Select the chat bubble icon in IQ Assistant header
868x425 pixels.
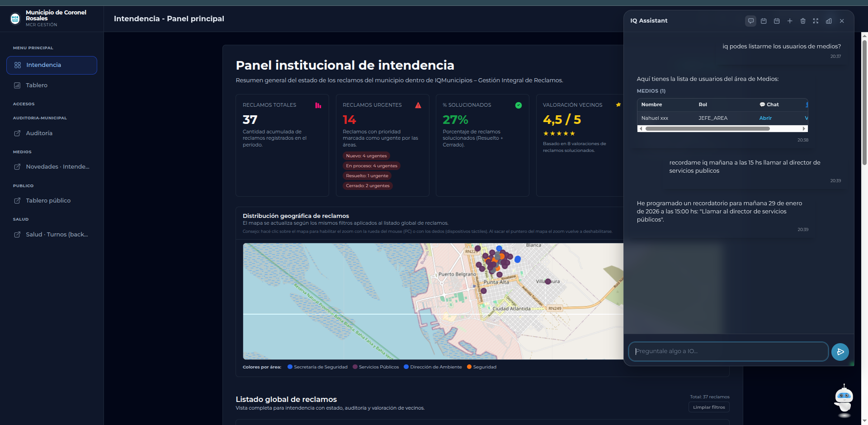pos(750,21)
